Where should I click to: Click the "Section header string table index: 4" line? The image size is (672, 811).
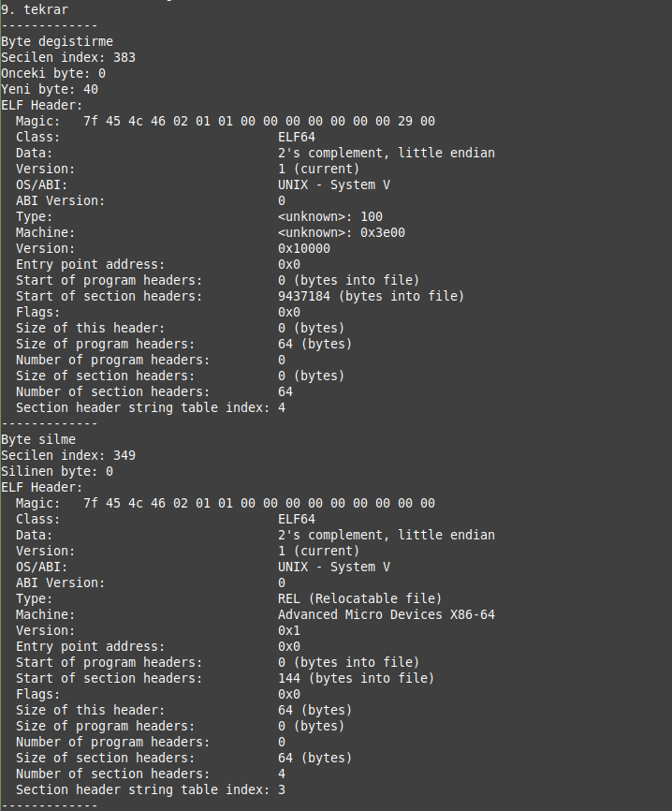click(151, 407)
